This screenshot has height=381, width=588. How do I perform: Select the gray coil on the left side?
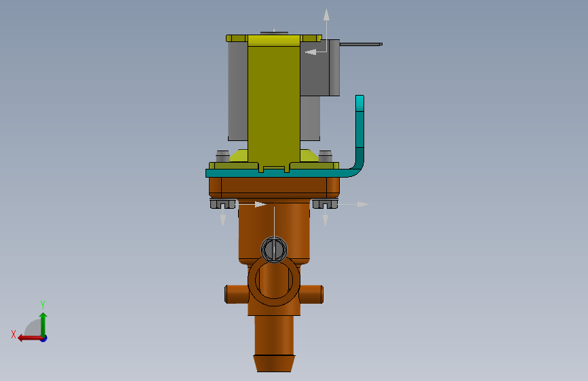[238, 91]
